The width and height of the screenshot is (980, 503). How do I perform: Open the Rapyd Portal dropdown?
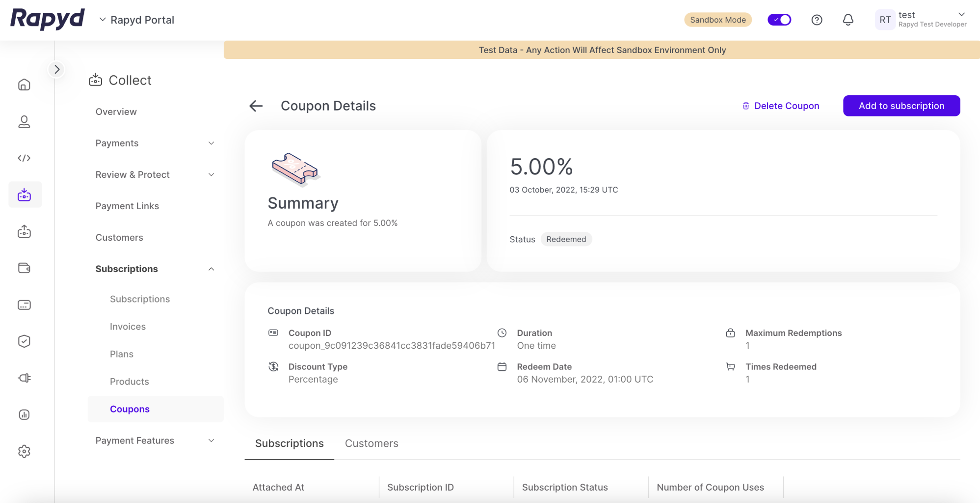pyautogui.click(x=137, y=20)
